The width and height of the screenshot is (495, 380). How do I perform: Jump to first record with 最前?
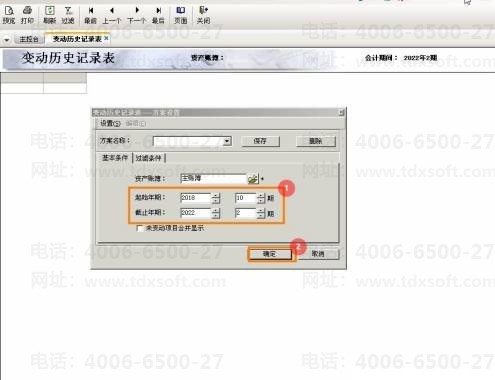tap(90, 15)
